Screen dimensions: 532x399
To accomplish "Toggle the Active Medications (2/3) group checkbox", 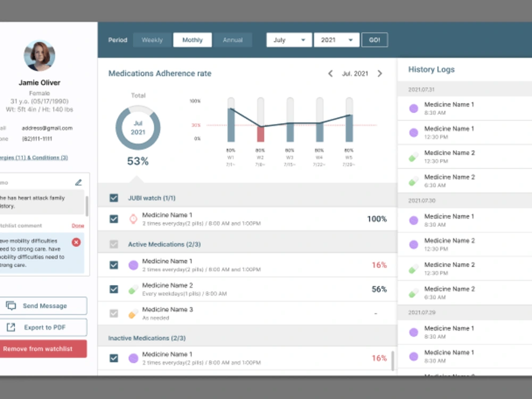I will coord(114,244).
